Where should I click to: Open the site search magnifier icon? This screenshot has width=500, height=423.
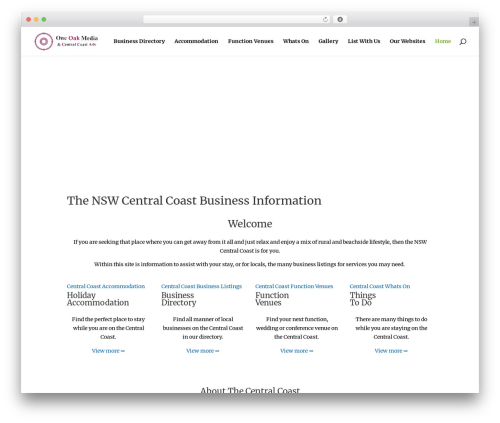[x=463, y=42]
